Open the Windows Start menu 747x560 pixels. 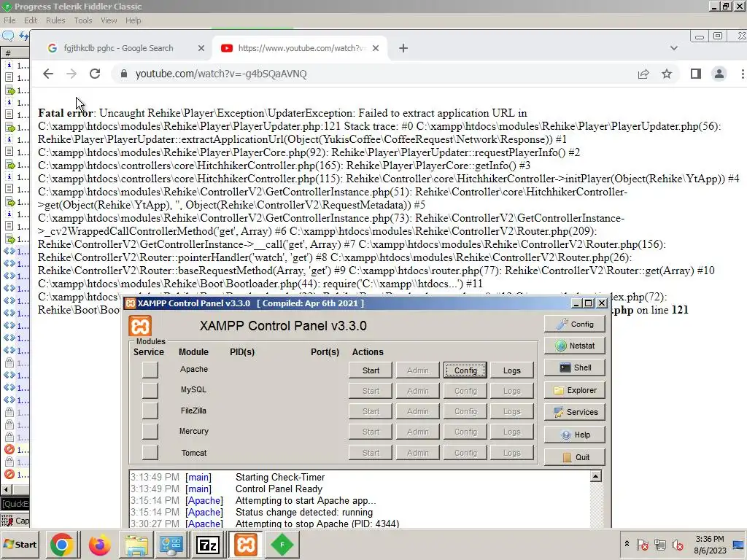tap(20, 545)
